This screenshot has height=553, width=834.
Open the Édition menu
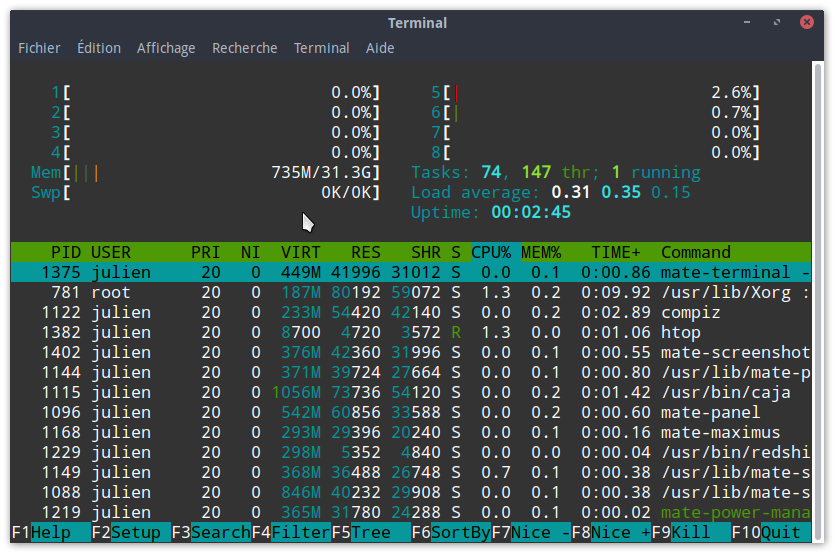99,48
